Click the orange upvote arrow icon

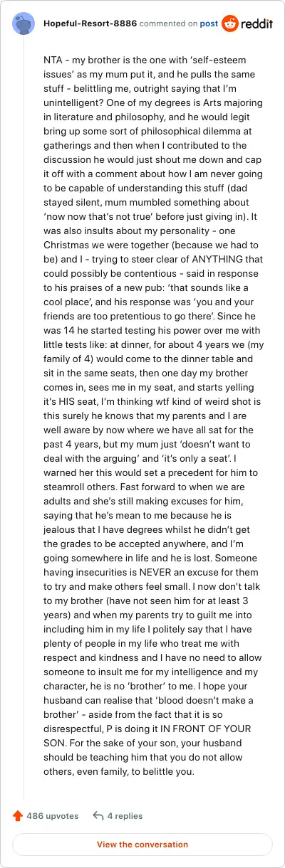point(18,816)
